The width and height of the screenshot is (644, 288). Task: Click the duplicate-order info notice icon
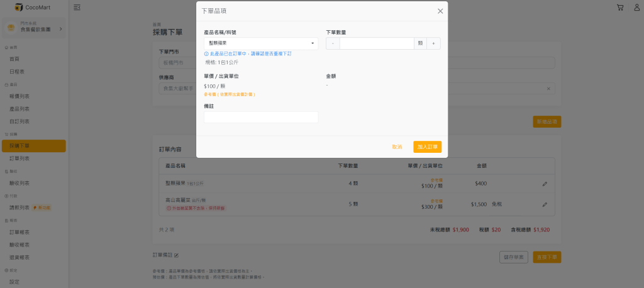click(206, 54)
